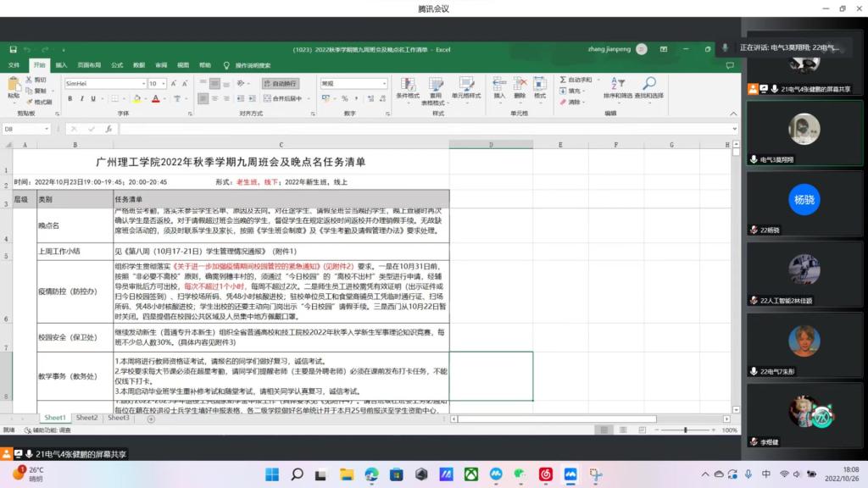868x488 pixels.
Task: Click the AutoSum (自动求和) sigma icon
Action: pyautogui.click(x=564, y=80)
